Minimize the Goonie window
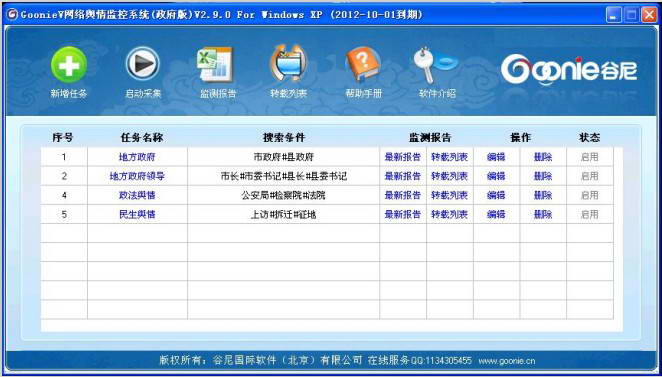 click(613, 15)
